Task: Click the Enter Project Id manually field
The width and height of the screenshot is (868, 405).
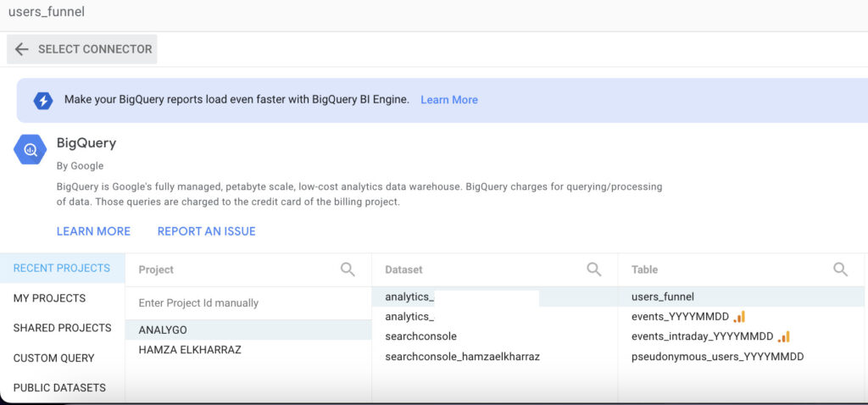Action: click(246, 303)
